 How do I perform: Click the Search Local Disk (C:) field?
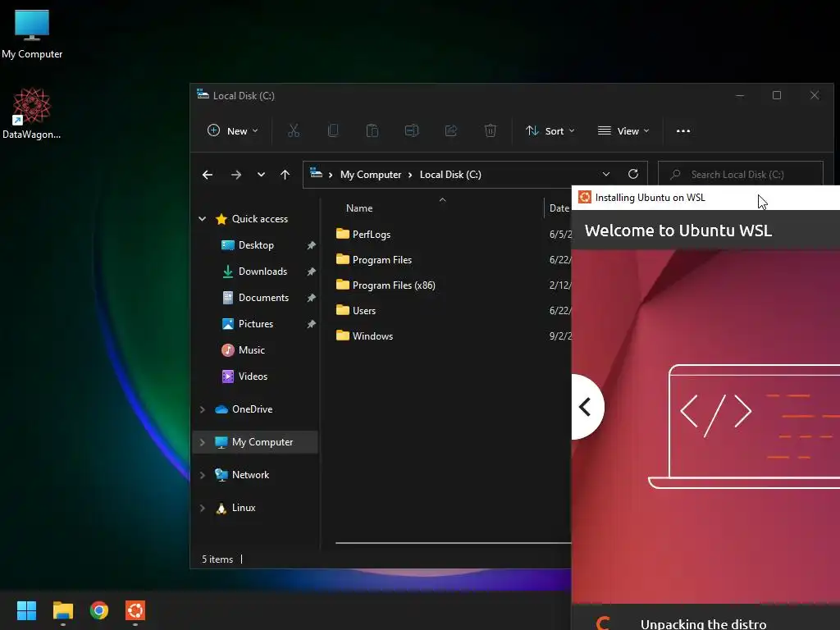click(741, 175)
